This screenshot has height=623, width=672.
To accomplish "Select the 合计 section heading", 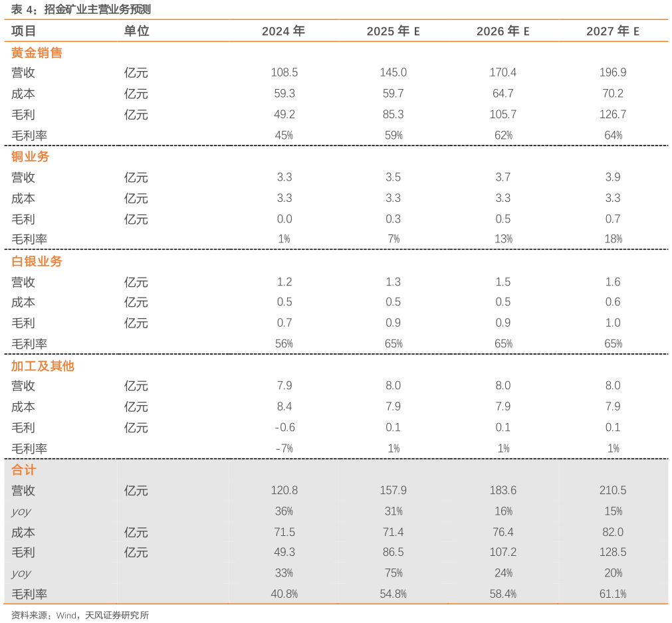I will tap(24, 470).
